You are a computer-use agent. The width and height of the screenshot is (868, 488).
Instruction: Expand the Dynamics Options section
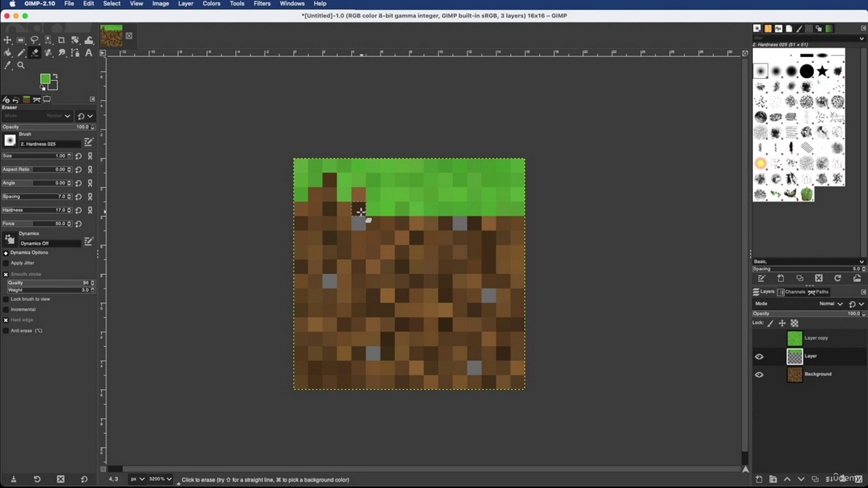6,253
